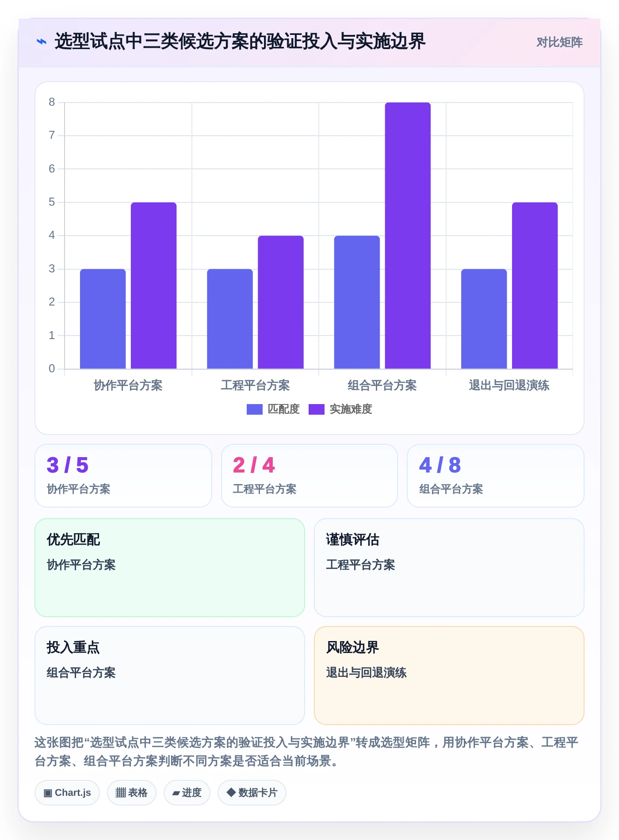Click the 退出与回退演练 匹配度 bar
This screenshot has height=840, width=619.
(x=484, y=319)
